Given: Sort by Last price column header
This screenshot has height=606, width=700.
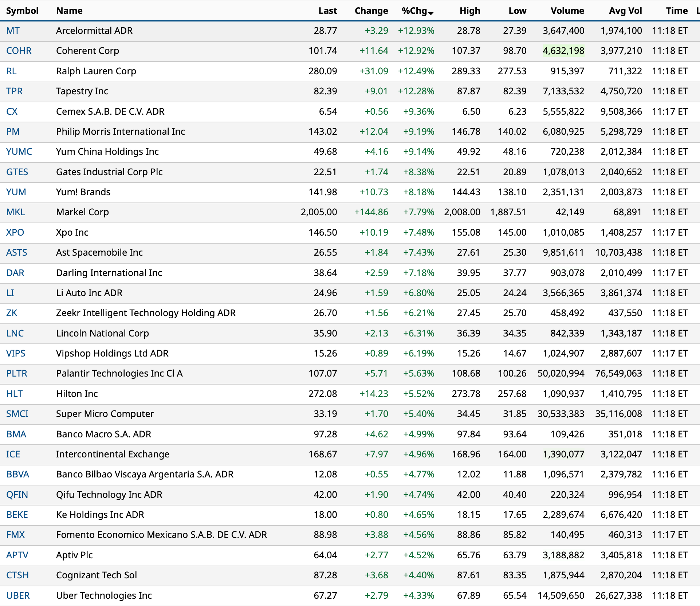Looking at the screenshot, I should pyautogui.click(x=327, y=11).
